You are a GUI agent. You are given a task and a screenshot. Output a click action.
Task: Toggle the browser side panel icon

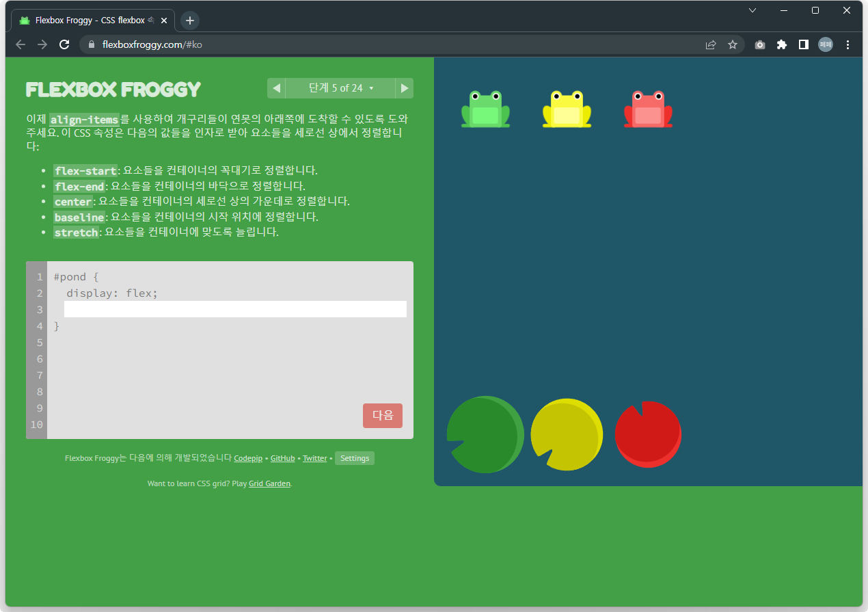click(x=804, y=44)
